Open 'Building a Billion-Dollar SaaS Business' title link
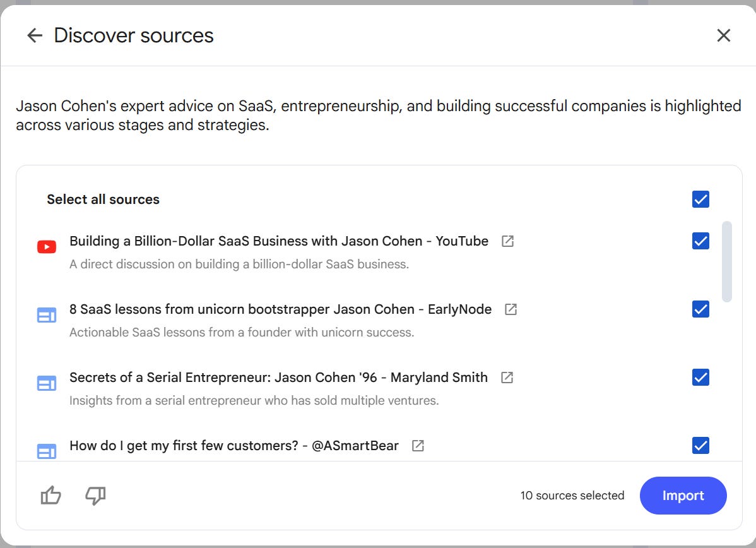Image resolution: width=756 pixels, height=548 pixels. (x=279, y=241)
